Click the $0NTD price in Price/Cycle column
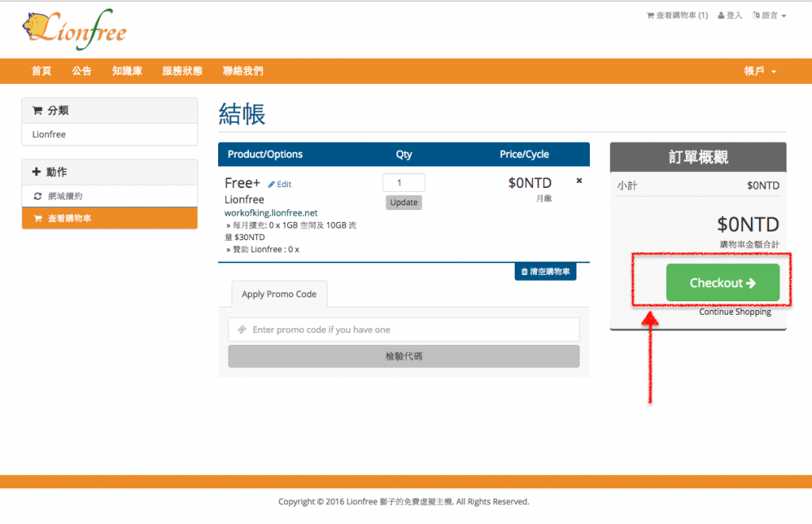 (530, 183)
